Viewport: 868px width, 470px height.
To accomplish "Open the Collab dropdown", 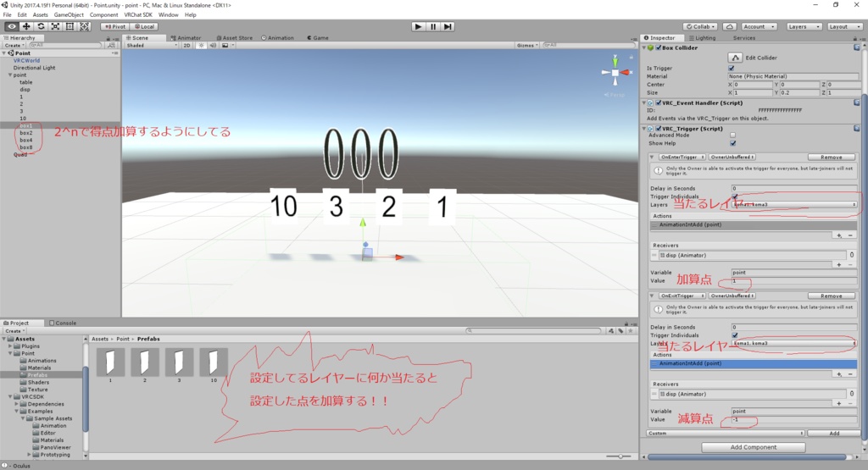I will coord(700,26).
